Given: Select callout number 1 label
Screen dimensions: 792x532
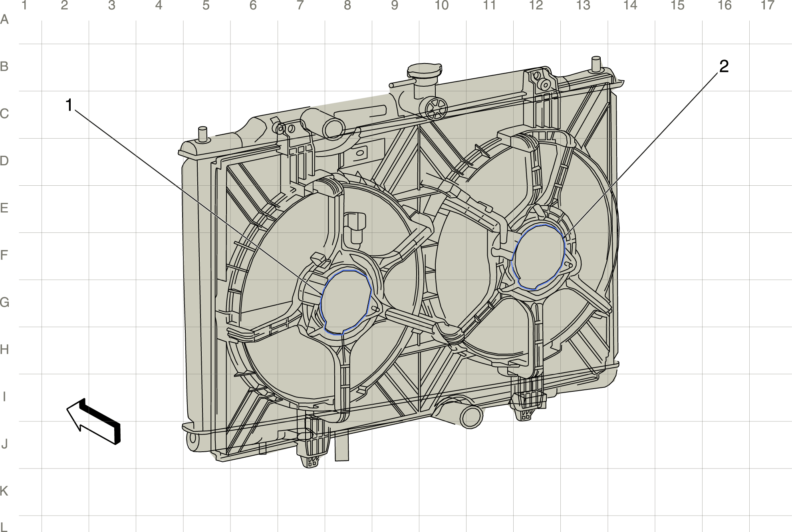Looking at the screenshot, I should pyautogui.click(x=69, y=105).
